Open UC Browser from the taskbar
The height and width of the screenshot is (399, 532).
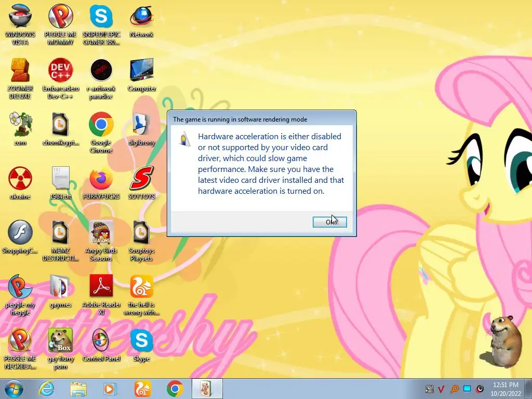[x=142, y=389]
